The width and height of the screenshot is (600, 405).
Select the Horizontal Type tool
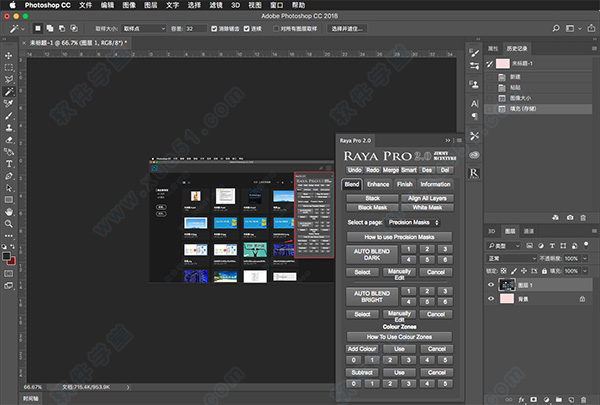tap(8, 164)
